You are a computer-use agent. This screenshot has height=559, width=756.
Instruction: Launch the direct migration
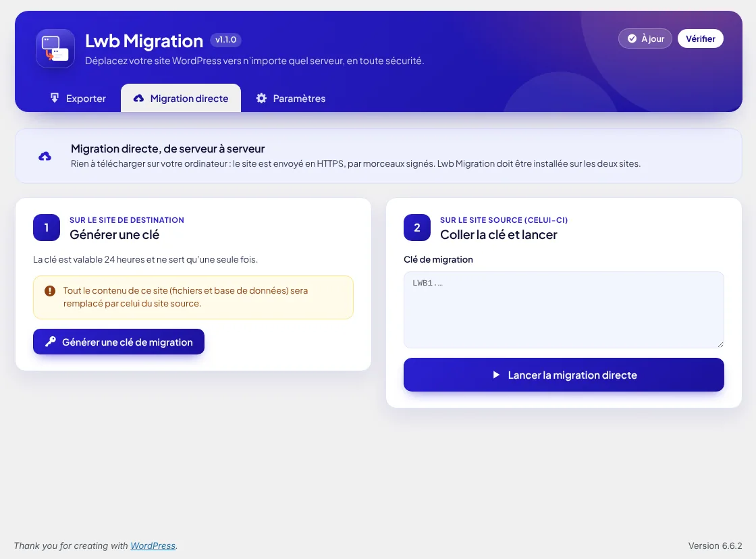(564, 375)
